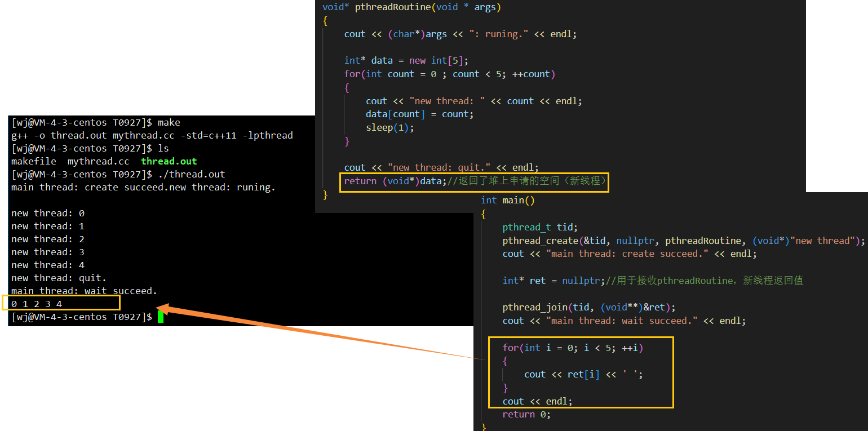Click "mythread.cc" in the ls output row

[x=99, y=162]
